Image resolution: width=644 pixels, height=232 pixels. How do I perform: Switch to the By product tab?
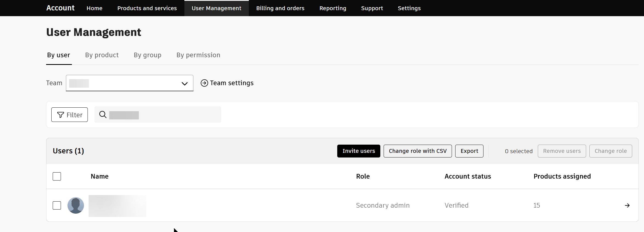102,55
